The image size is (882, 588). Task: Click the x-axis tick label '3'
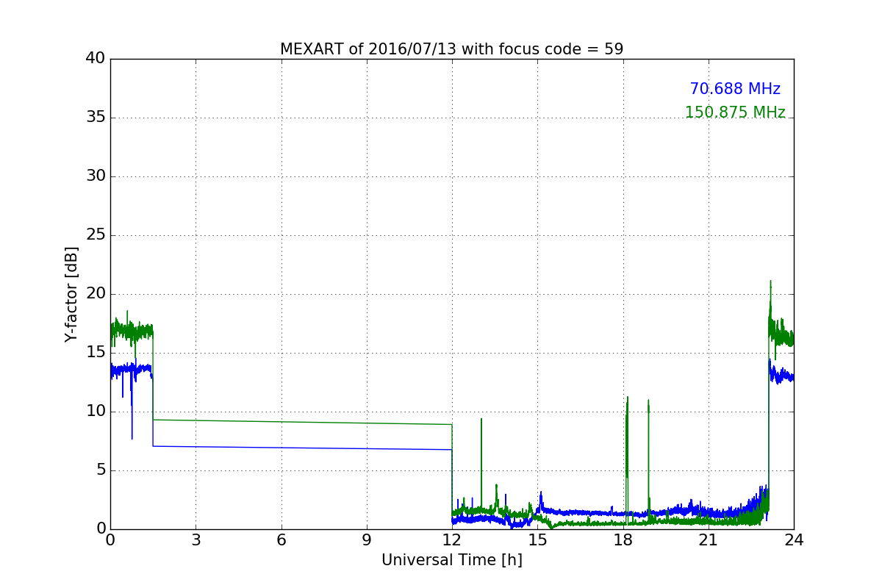(x=196, y=540)
